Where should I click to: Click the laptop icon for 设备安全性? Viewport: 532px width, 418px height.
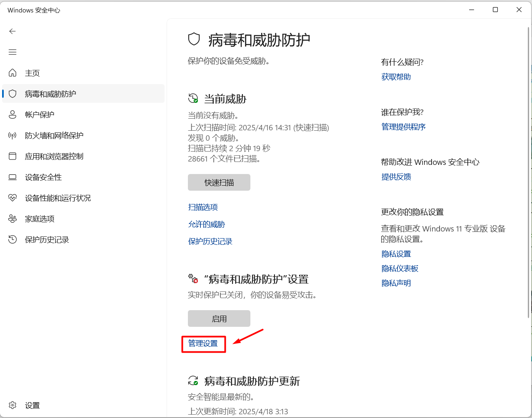[x=12, y=177]
